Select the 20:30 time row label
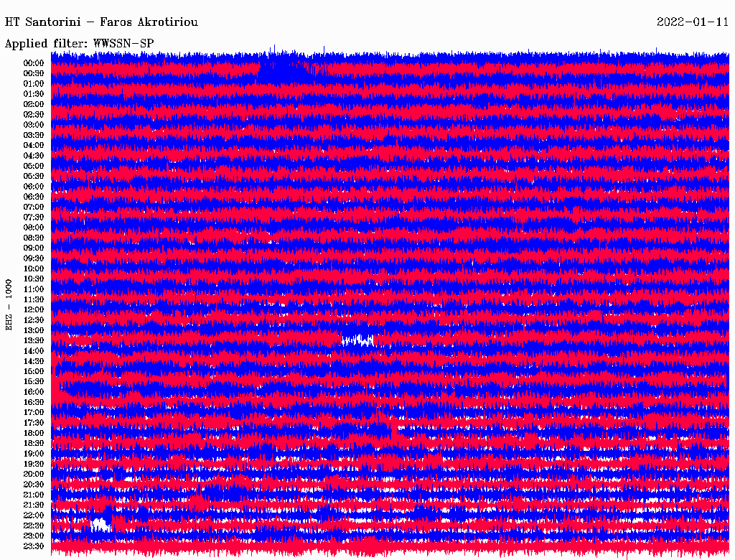This screenshot has height=560, width=735. pyautogui.click(x=34, y=485)
